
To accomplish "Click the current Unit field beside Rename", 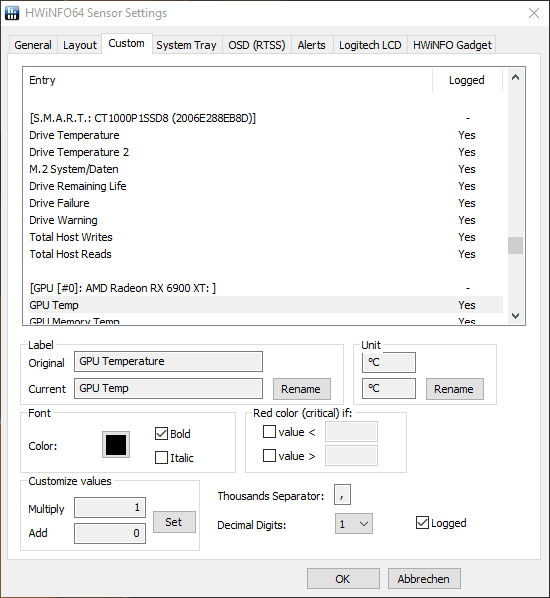I will (389, 388).
